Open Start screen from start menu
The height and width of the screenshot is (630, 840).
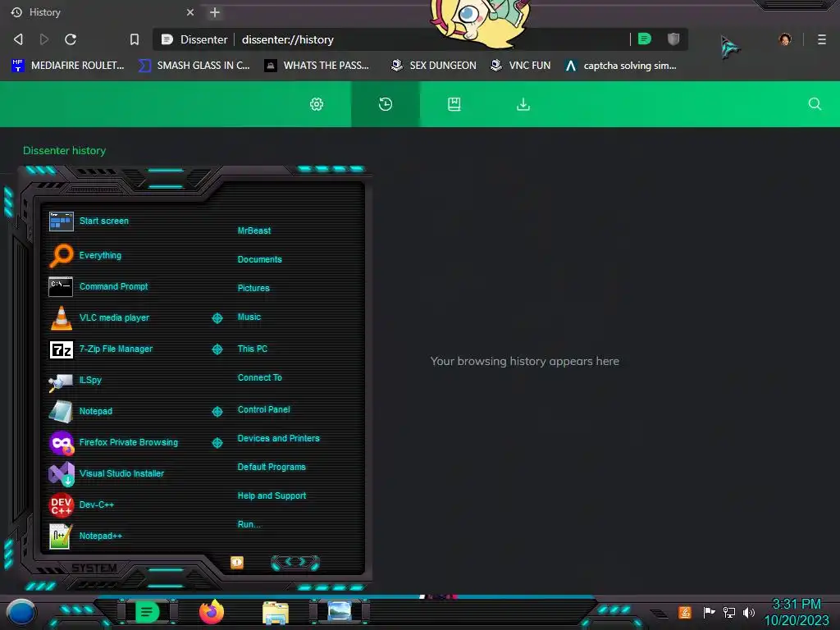click(x=89, y=221)
